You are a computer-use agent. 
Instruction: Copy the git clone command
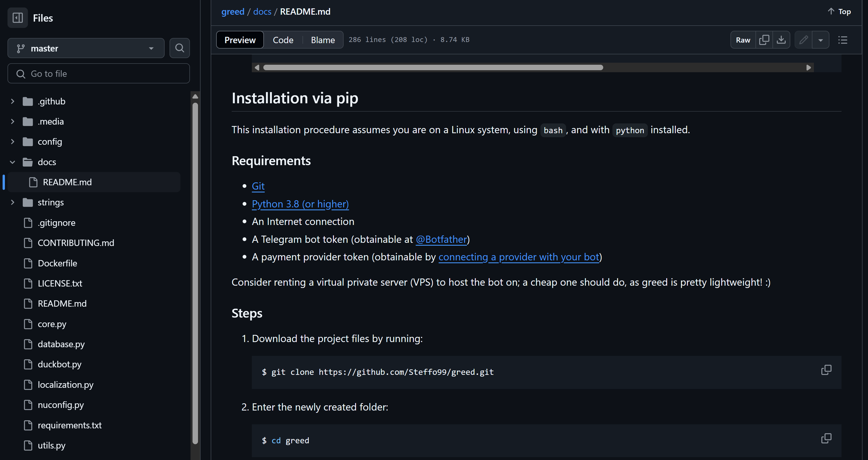[826, 370]
